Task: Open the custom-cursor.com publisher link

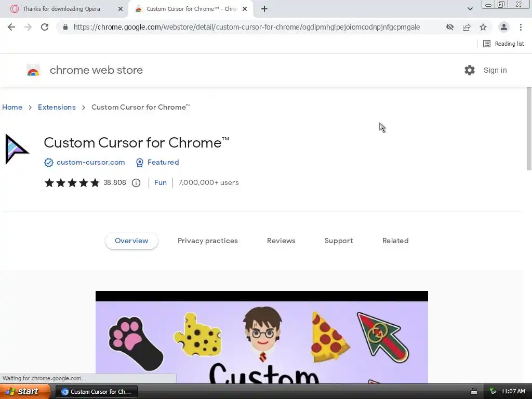Action: (x=90, y=163)
